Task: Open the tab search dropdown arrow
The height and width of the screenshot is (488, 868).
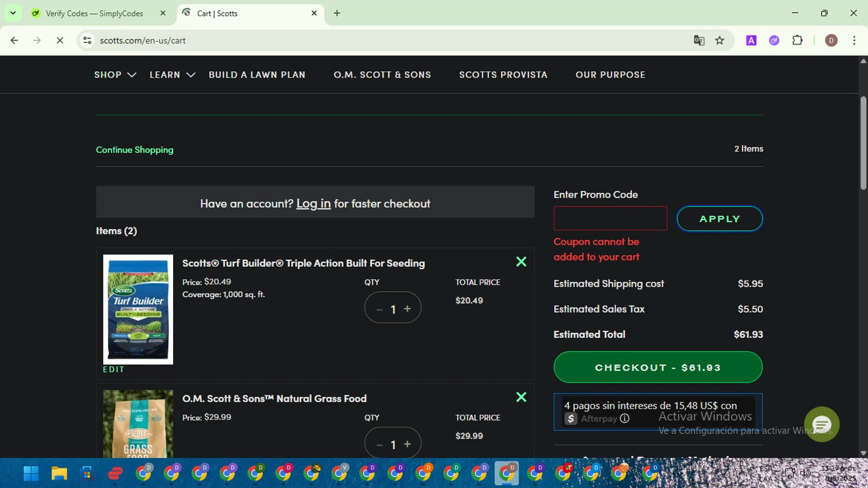Action: click(x=13, y=13)
